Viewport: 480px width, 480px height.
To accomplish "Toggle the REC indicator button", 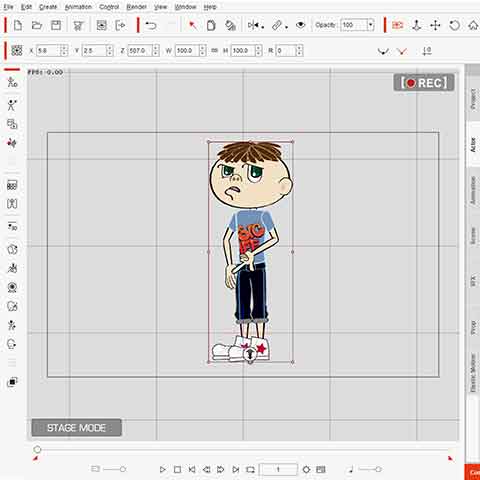I will point(424,83).
